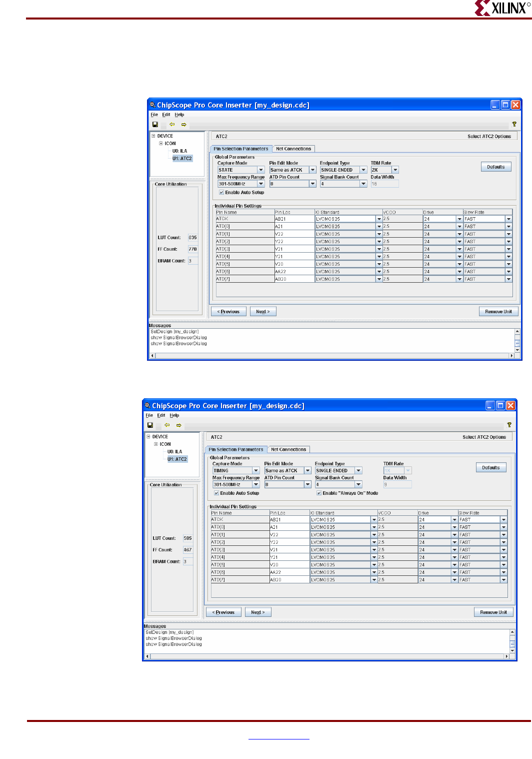
Task: Click the yellow help icon in the TIMING-mode window
Action: (509, 425)
